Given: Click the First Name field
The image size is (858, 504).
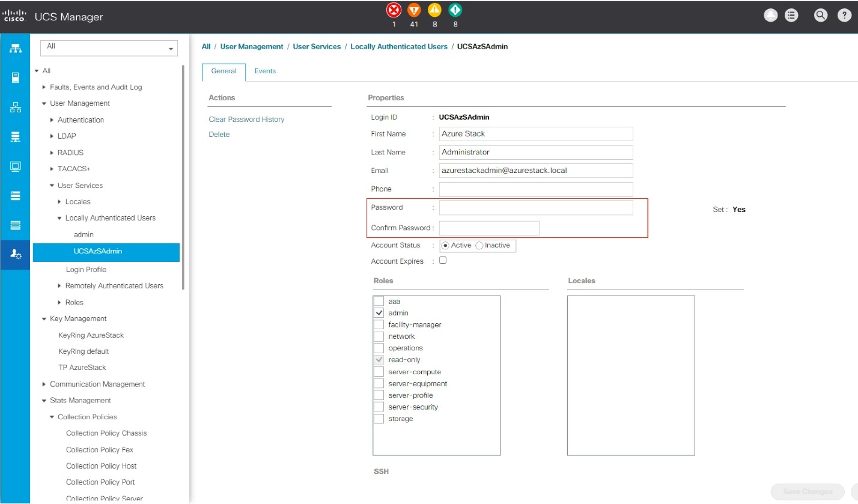Looking at the screenshot, I should (x=536, y=134).
